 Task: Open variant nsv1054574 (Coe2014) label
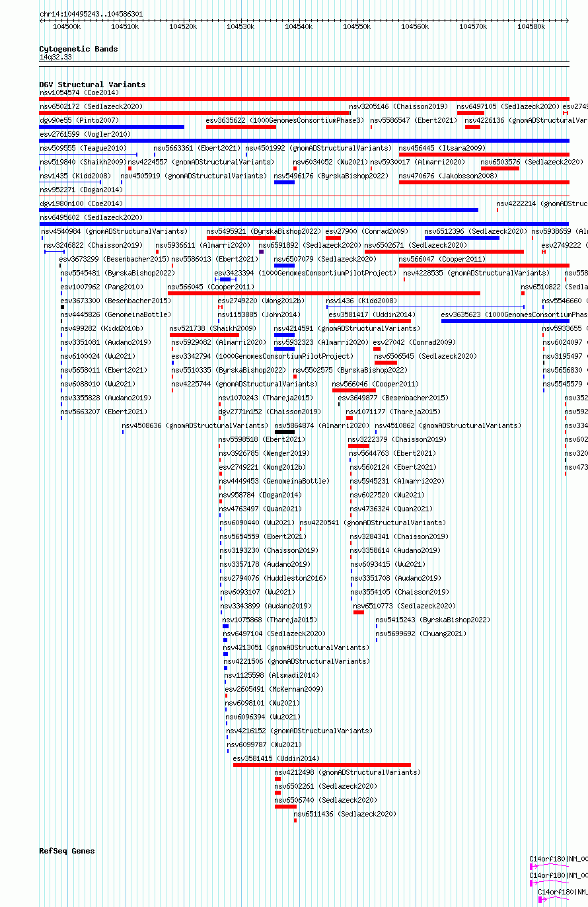pos(79,92)
